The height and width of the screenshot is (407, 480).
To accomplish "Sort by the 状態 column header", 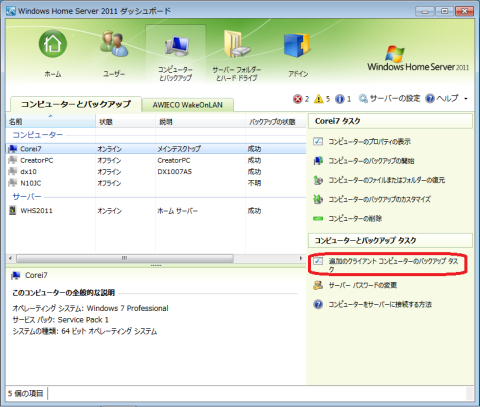I will [x=125, y=122].
